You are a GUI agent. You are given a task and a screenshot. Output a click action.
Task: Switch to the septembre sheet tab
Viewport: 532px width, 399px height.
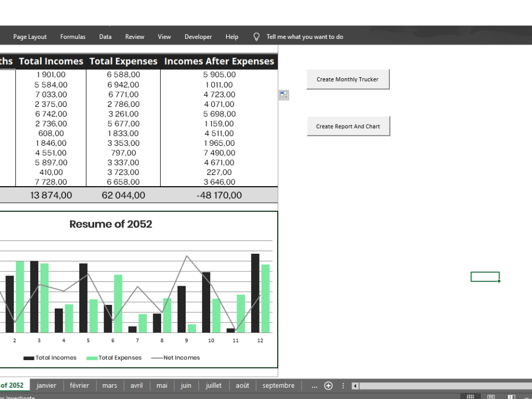click(279, 385)
